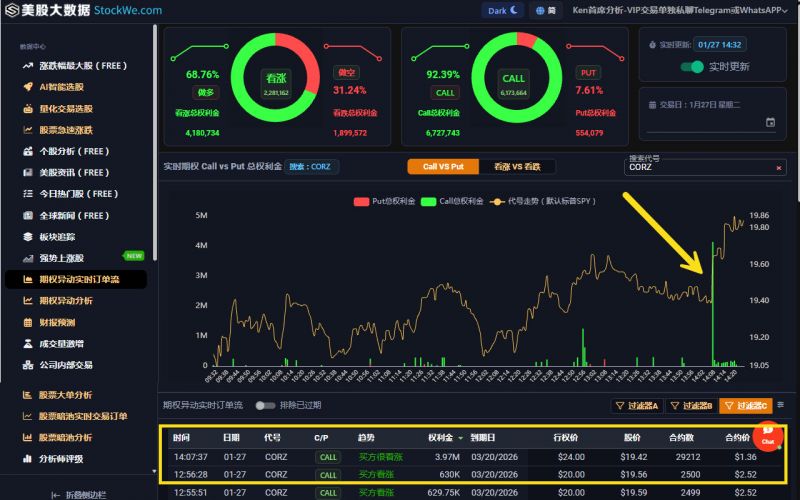Image resolution: width=800 pixels, height=500 pixels.
Task: Click the 分析师评级 person icon in sidebar
Action: pos(29,459)
